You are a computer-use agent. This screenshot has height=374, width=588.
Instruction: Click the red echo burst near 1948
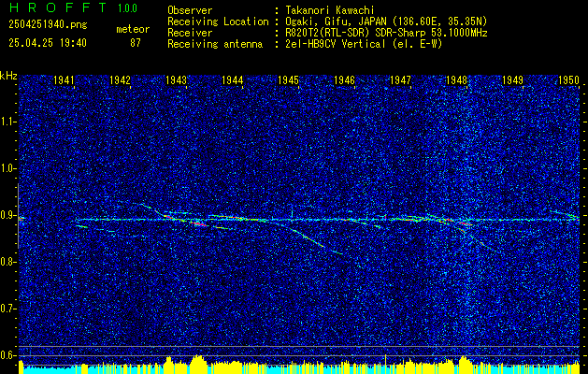point(465,223)
